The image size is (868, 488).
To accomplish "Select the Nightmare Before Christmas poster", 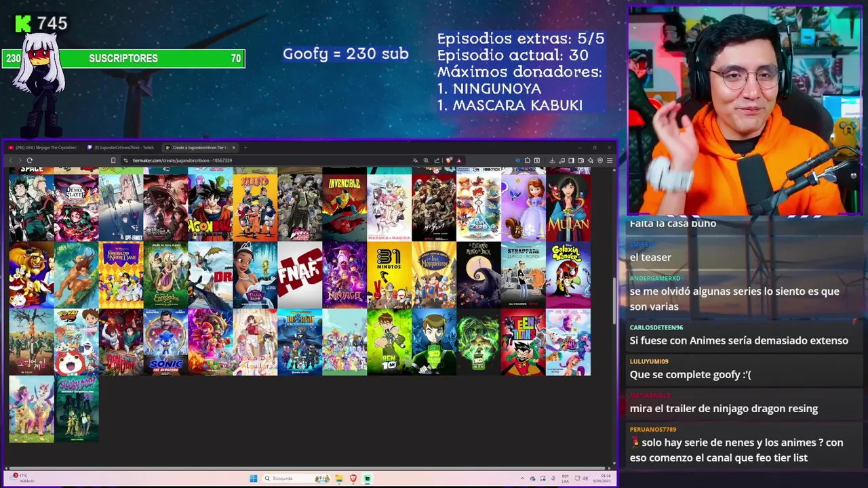I will 479,274.
